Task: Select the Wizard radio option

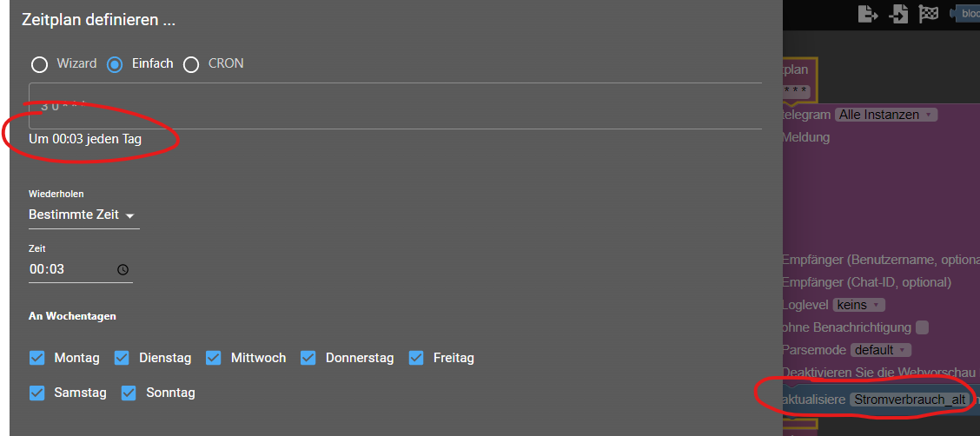Action: pyautogui.click(x=39, y=64)
